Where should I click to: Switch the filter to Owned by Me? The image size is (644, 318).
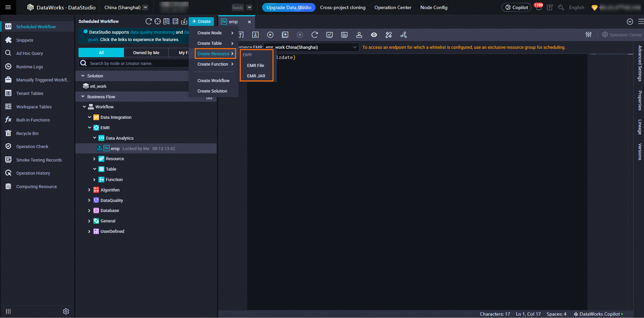tap(146, 52)
